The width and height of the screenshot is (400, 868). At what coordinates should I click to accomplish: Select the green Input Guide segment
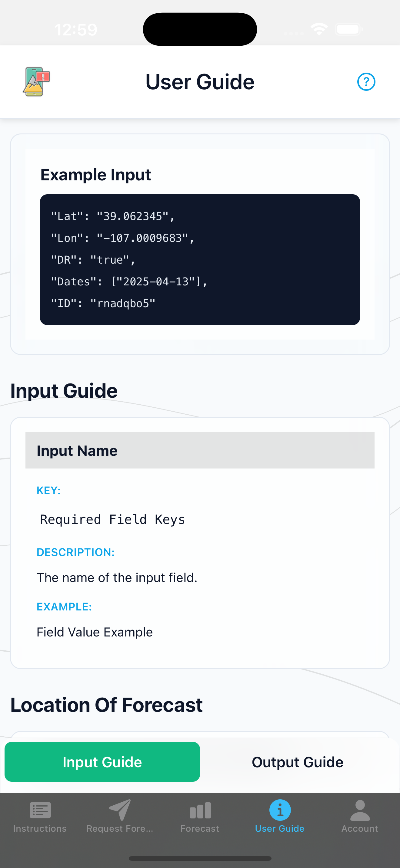point(102,762)
